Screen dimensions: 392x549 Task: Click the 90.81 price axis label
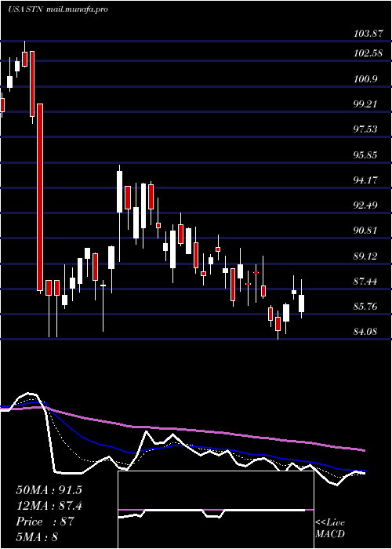click(365, 231)
